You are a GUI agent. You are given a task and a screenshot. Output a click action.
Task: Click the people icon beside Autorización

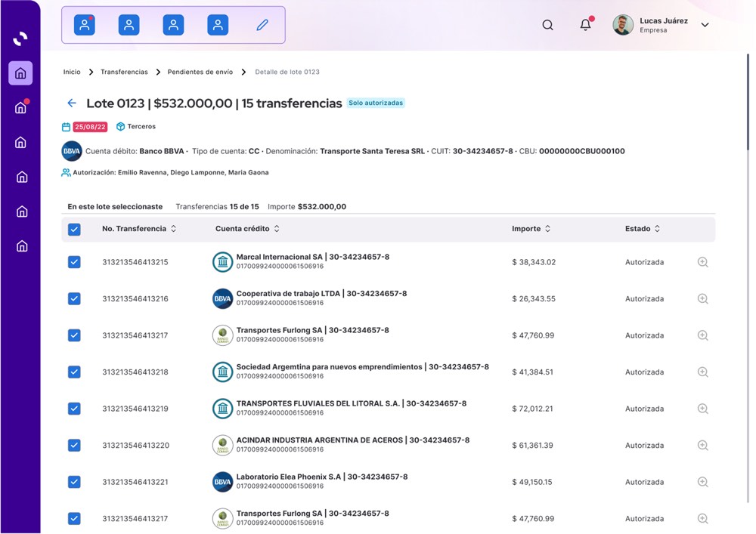[66, 172]
